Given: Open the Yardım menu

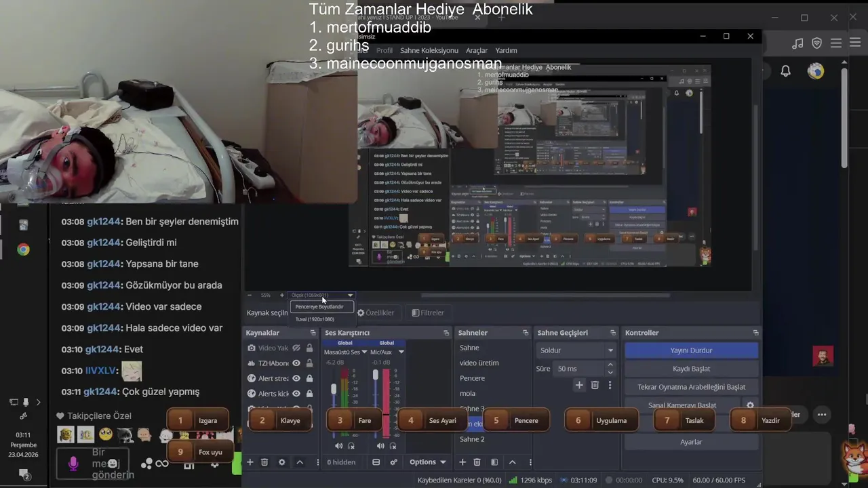Looking at the screenshot, I should 506,50.
